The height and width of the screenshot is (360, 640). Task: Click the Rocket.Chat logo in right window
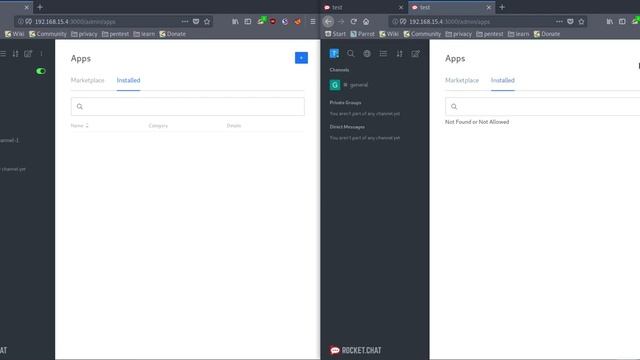pos(356,350)
